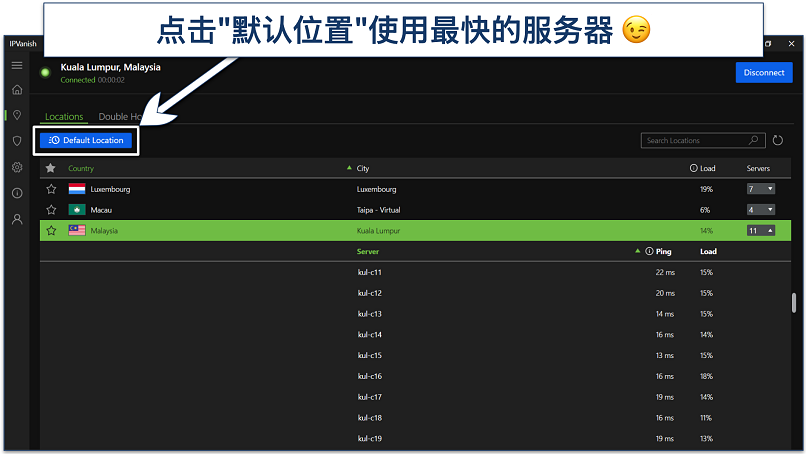The height and width of the screenshot is (454, 806).
Task: Sort by the Country column header
Action: click(x=81, y=168)
